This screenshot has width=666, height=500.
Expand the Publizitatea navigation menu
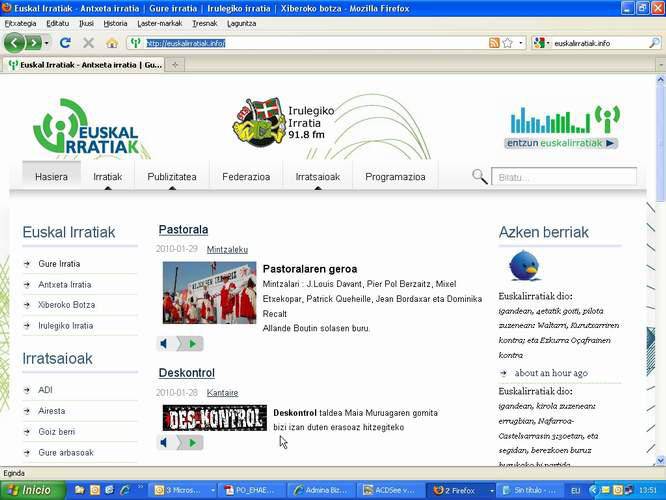click(x=172, y=177)
